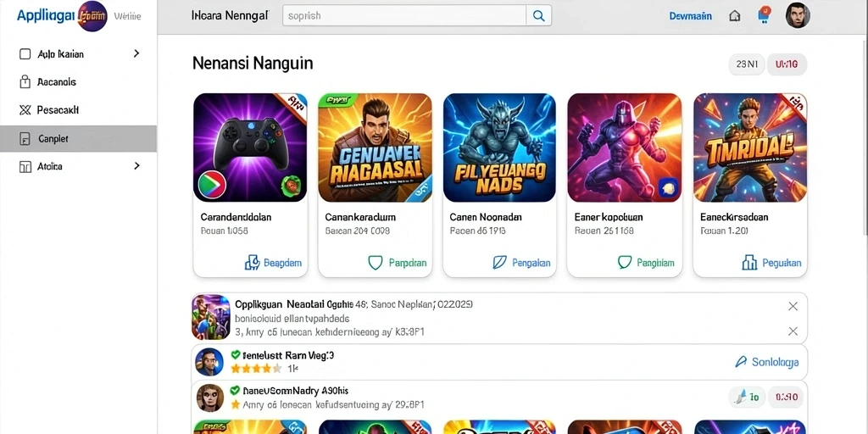Click the Pangiham shield icon
This screenshot has width=868, height=434.
point(625,263)
